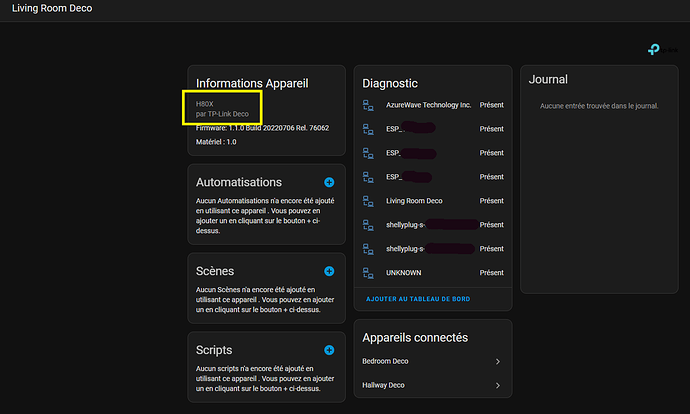Screen dimensions: 690x414
Task: Click Informations Appareil heading
Action: [252, 84]
